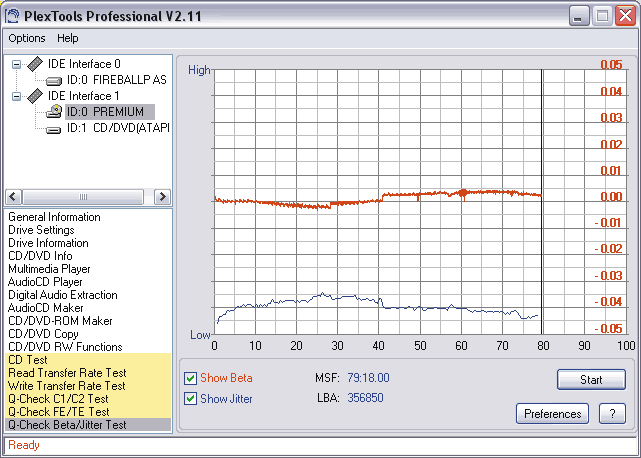Select Q-Check Beta/Jitter Test

tap(88, 425)
